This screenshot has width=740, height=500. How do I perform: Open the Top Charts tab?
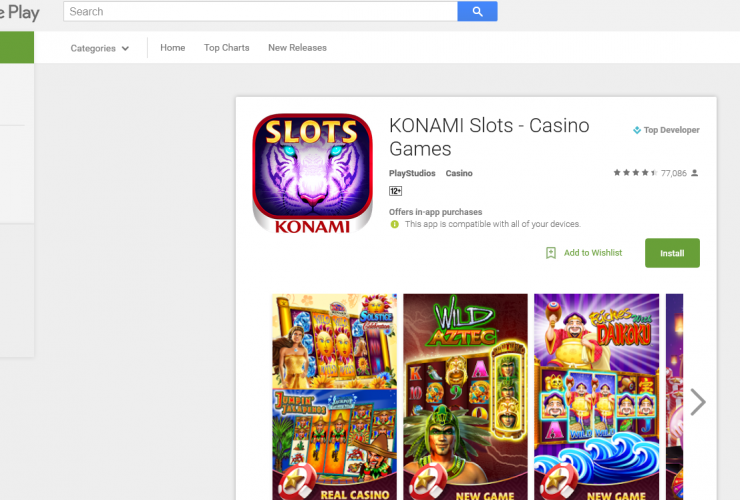pos(227,48)
